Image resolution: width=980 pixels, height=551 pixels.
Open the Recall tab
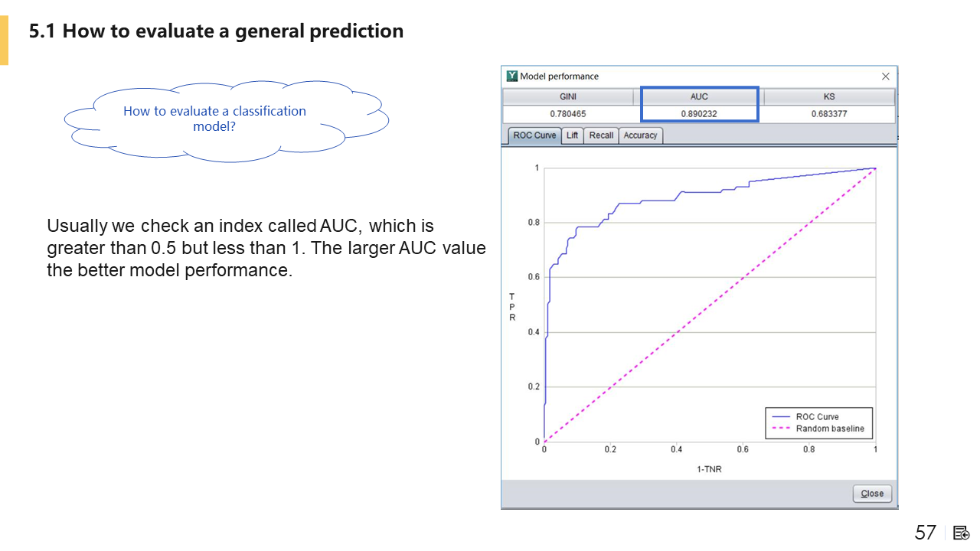pos(601,135)
